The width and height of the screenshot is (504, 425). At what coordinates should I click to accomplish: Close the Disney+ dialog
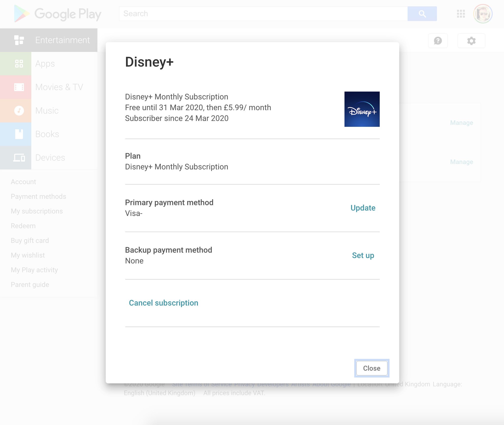(x=372, y=368)
